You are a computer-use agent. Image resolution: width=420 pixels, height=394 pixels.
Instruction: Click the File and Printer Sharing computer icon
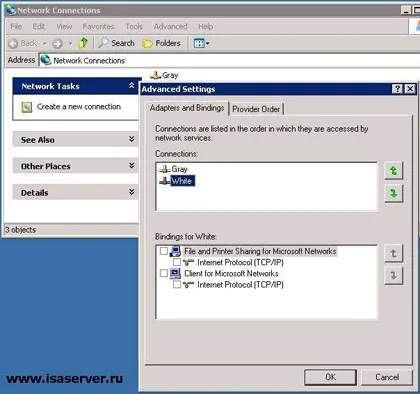point(175,251)
